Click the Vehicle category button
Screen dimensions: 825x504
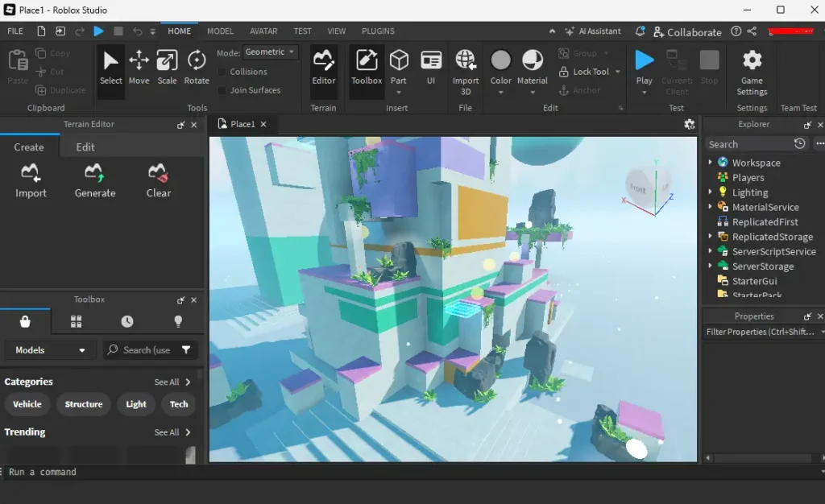click(x=27, y=404)
